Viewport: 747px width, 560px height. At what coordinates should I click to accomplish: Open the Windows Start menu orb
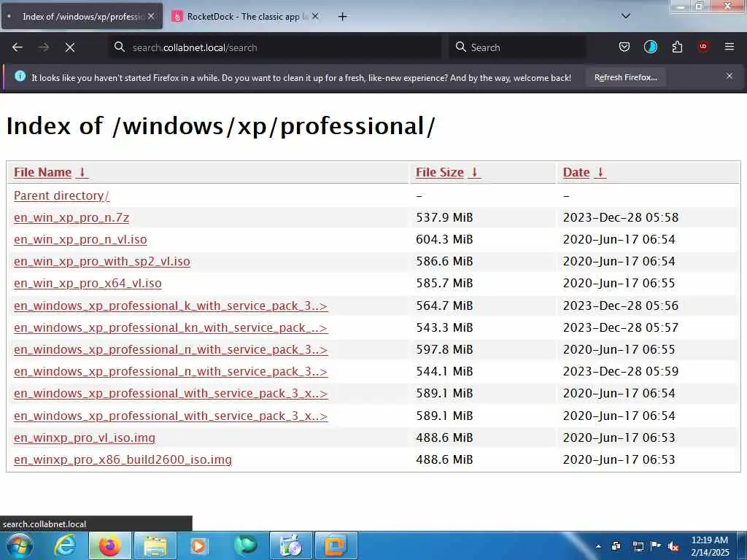(20, 545)
